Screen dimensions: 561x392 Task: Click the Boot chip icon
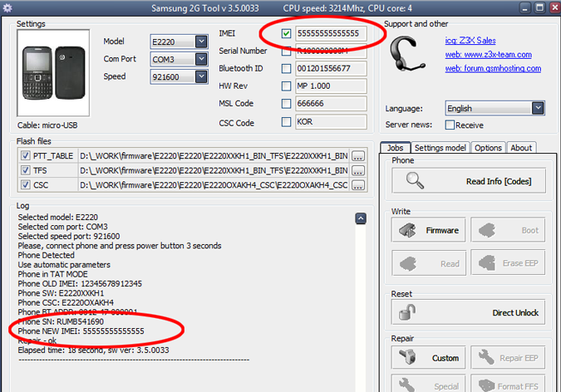(487, 230)
